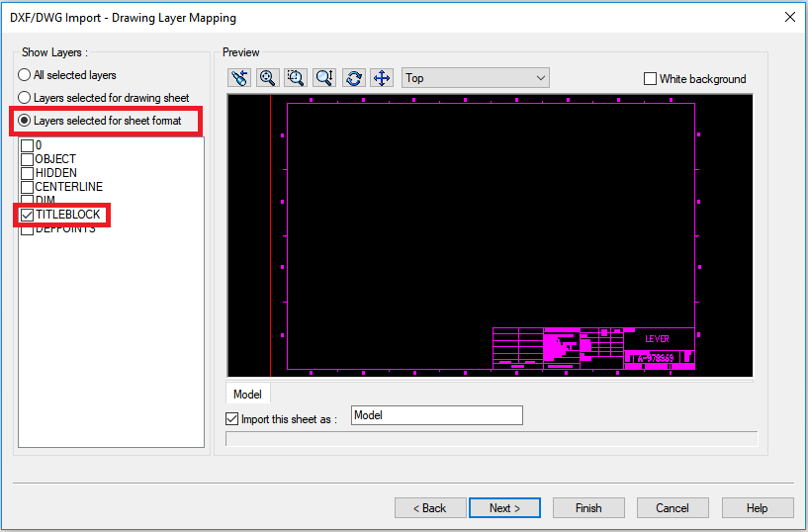Click the Previous View telescope icon
Viewport: 808px width, 532px height.
point(239,78)
